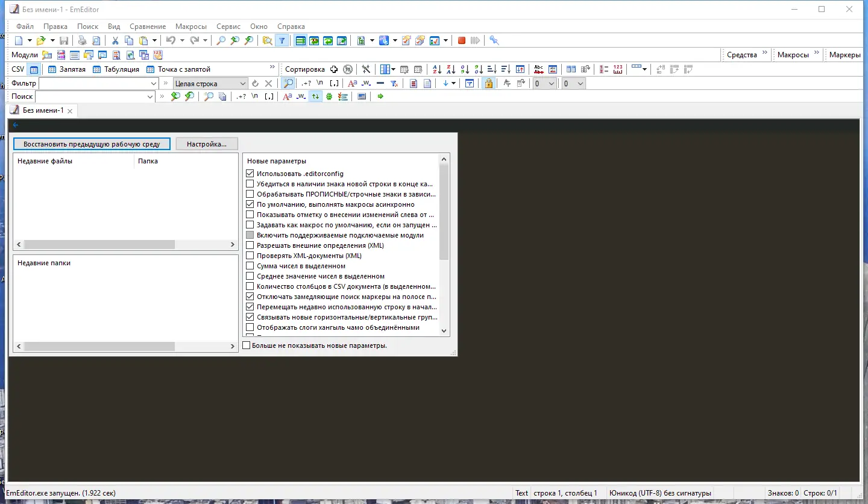Image resolution: width=868 pixels, height=504 pixels.
Task: Open the Макросы menu
Action: point(191,26)
